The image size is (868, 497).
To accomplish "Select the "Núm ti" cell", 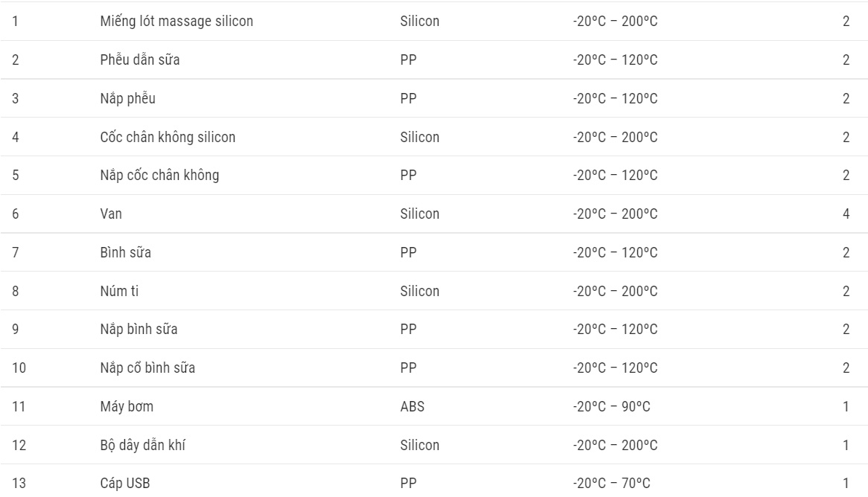I will point(119,291).
